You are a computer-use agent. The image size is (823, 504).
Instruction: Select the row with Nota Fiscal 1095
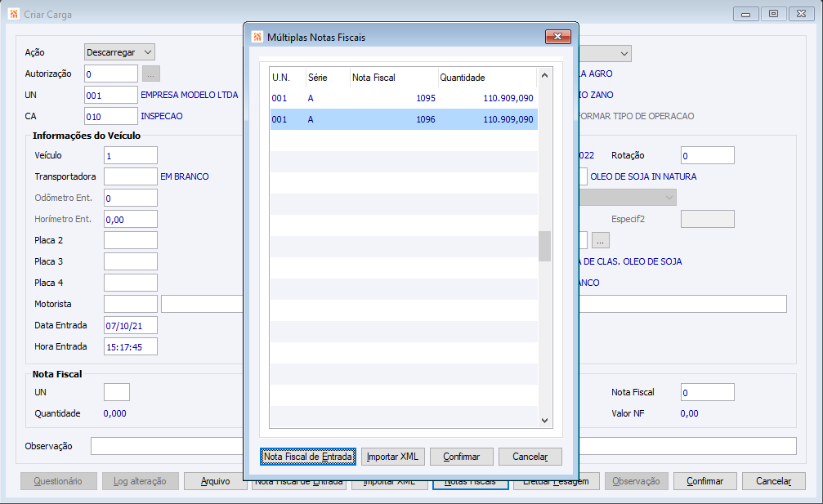click(x=404, y=98)
